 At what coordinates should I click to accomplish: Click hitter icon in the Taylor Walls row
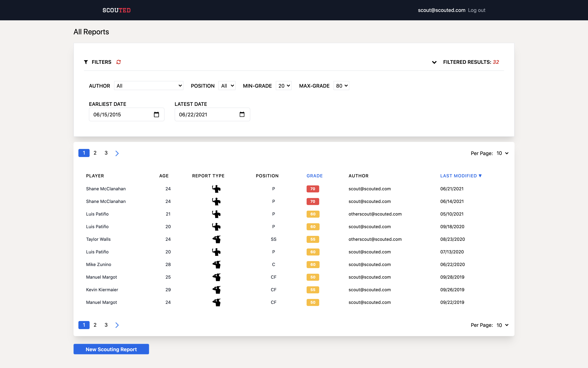click(x=216, y=239)
